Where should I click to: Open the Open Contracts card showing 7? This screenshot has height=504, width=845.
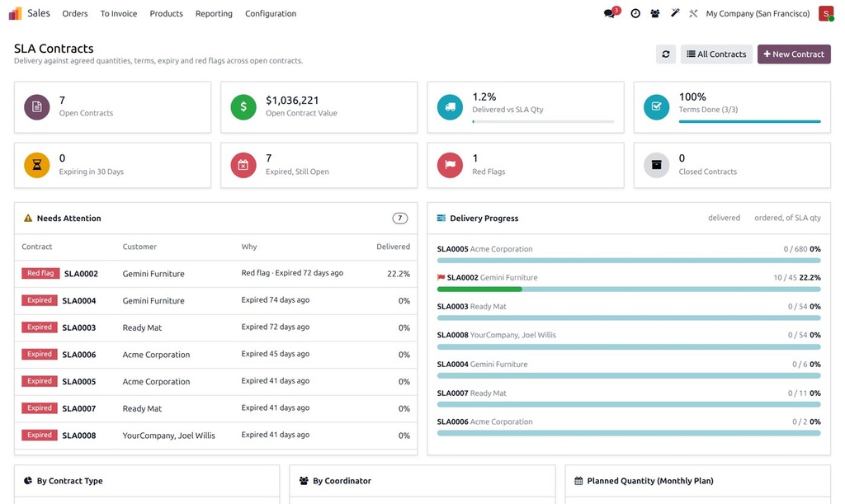pyautogui.click(x=112, y=107)
